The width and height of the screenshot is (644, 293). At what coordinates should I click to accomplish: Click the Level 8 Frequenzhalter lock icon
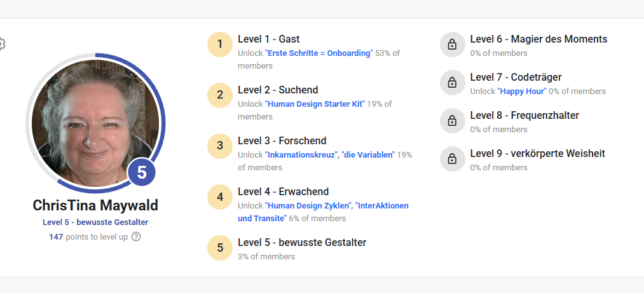coord(452,121)
